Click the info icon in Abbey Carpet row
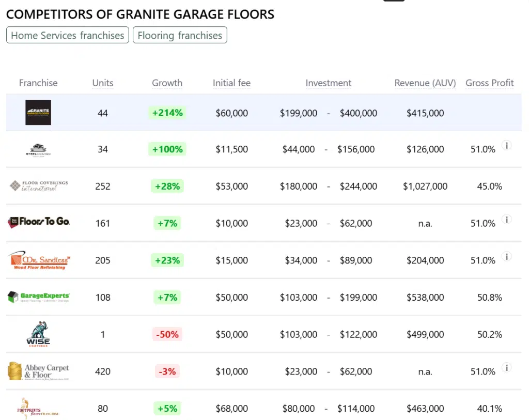529x420 pixels. pos(506,368)
